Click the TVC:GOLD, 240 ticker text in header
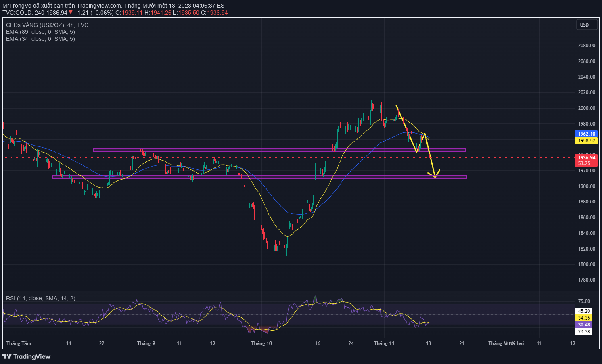The image size is (602, 364). point(23,13)
